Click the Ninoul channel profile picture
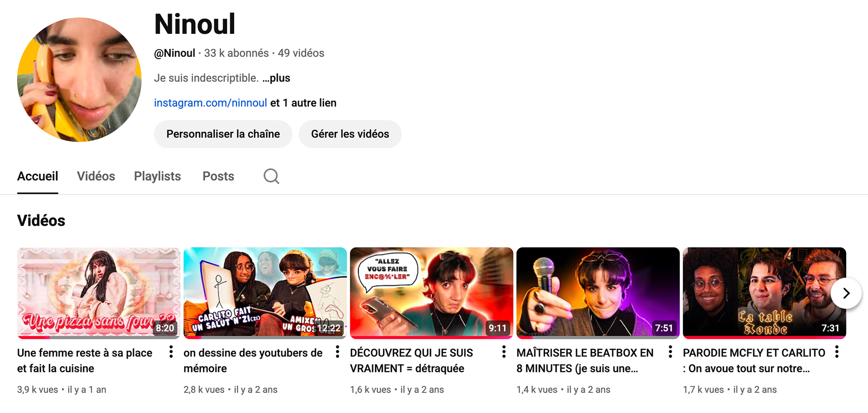The image size is (868, 413). [x=79, y=80]
